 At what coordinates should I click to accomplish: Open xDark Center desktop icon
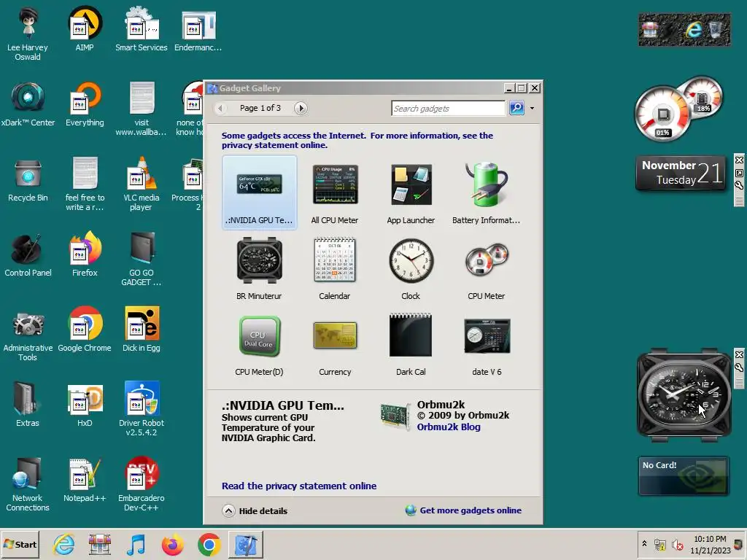click(28, 104)
